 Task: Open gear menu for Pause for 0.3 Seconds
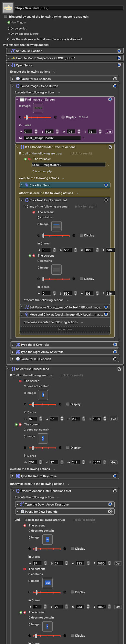[115, 359]
